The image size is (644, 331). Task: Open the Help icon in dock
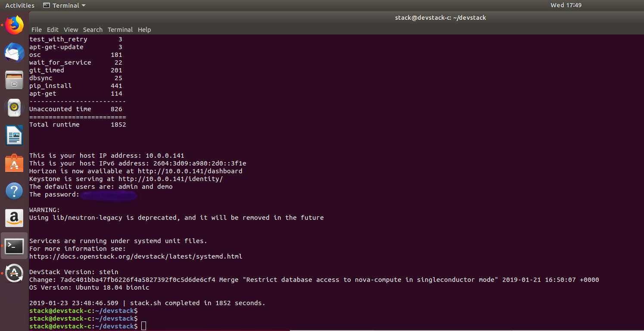(x=14, y=190)
